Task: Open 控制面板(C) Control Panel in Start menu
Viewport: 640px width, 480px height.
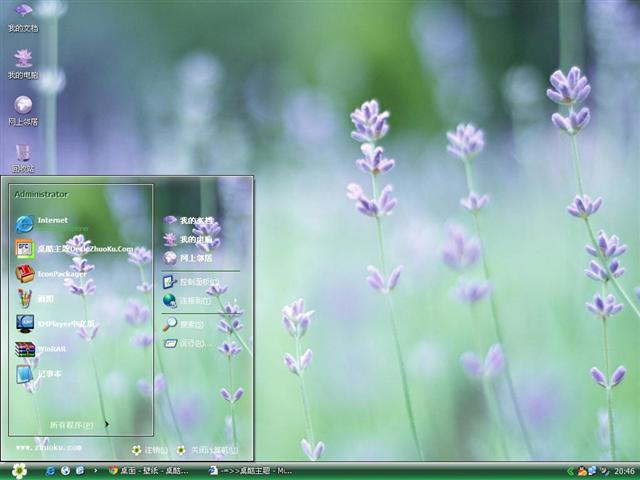Action: (191, 282)
